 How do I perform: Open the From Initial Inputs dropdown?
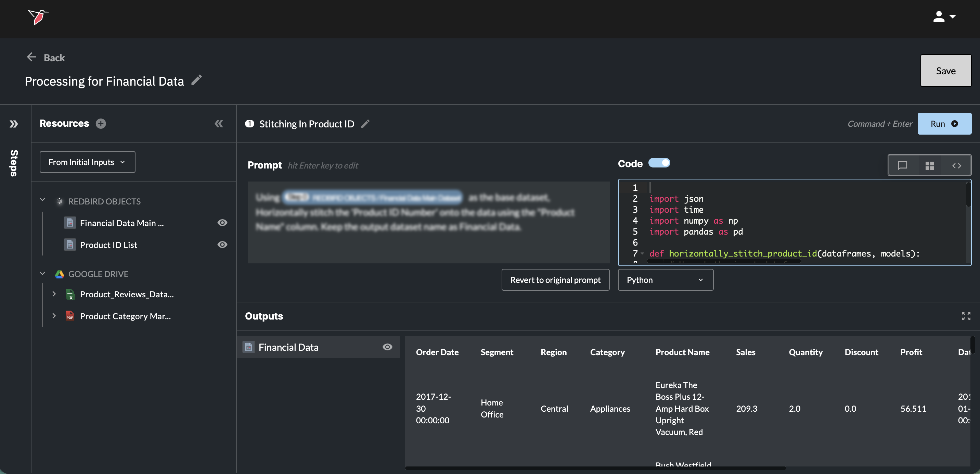[87, 162]
